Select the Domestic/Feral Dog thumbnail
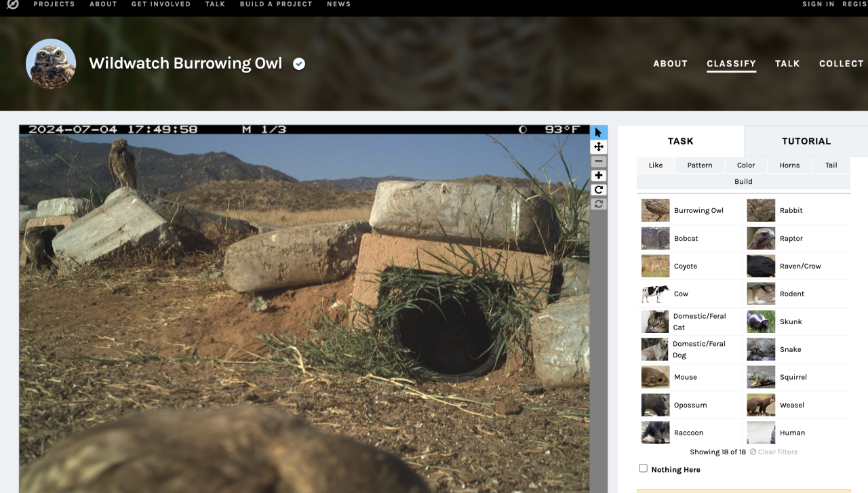Screen dimensions: 868x493 (x=655, y=349)
